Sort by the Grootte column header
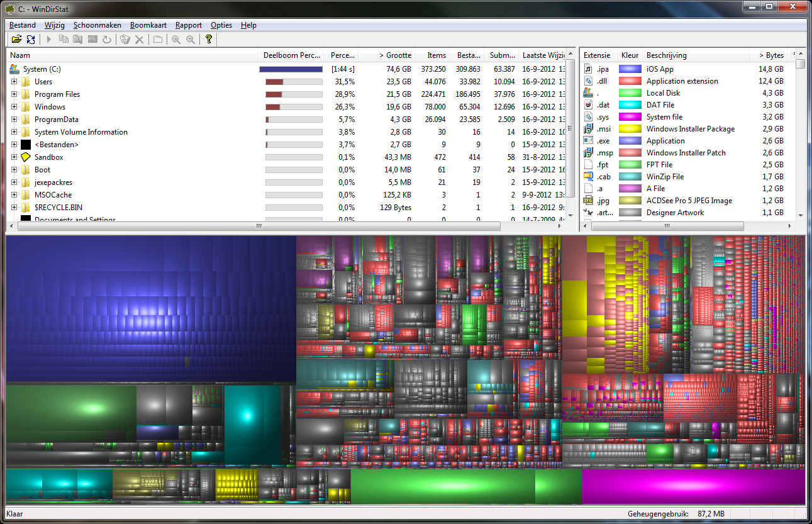Image resolution: width=812 pixels, height=524 pixels. point(395,55)
